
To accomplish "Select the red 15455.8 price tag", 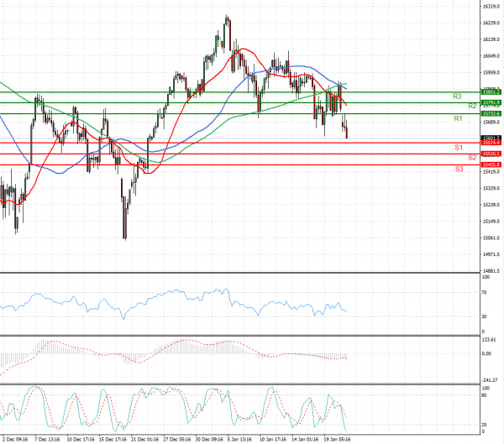I will 491,165.
